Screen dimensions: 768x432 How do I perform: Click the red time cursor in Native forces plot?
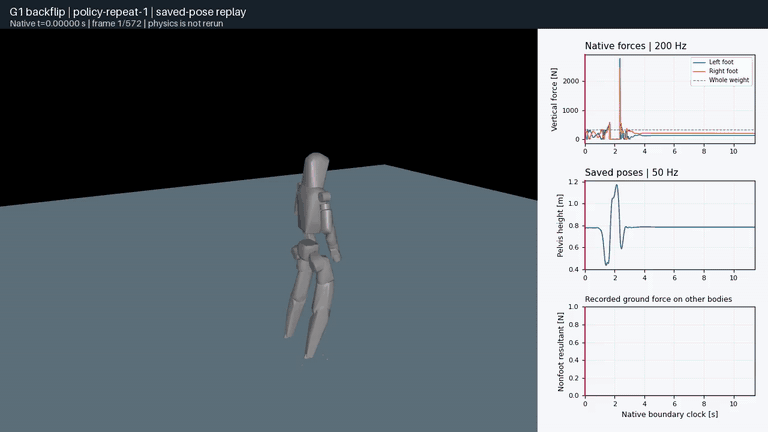(585, 99)
